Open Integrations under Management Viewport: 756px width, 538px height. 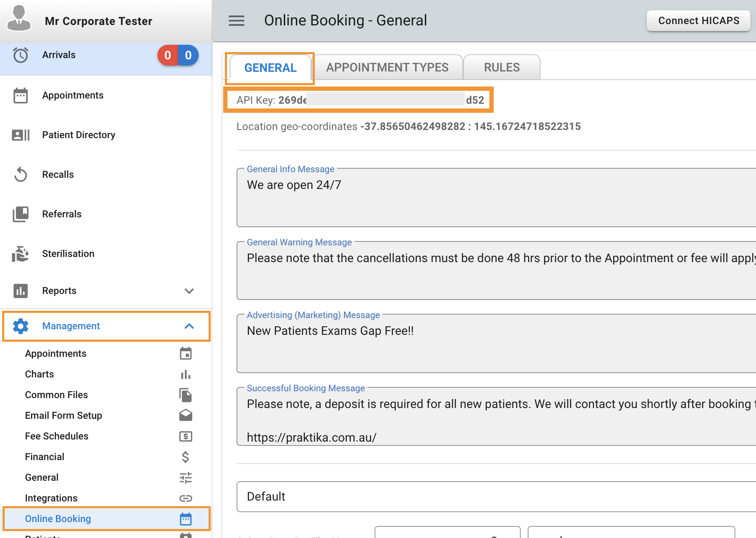pos(106,498)
